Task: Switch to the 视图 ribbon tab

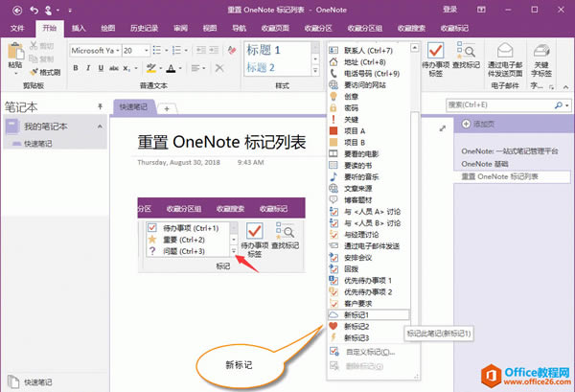Action: [210, 28]
